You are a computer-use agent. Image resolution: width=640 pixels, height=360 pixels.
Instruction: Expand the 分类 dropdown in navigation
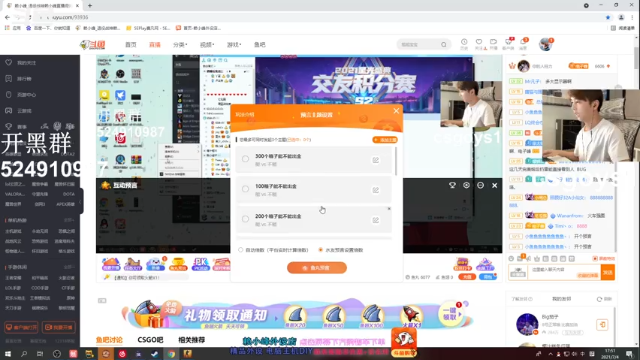pyautogui.click(x=180, y=44)
